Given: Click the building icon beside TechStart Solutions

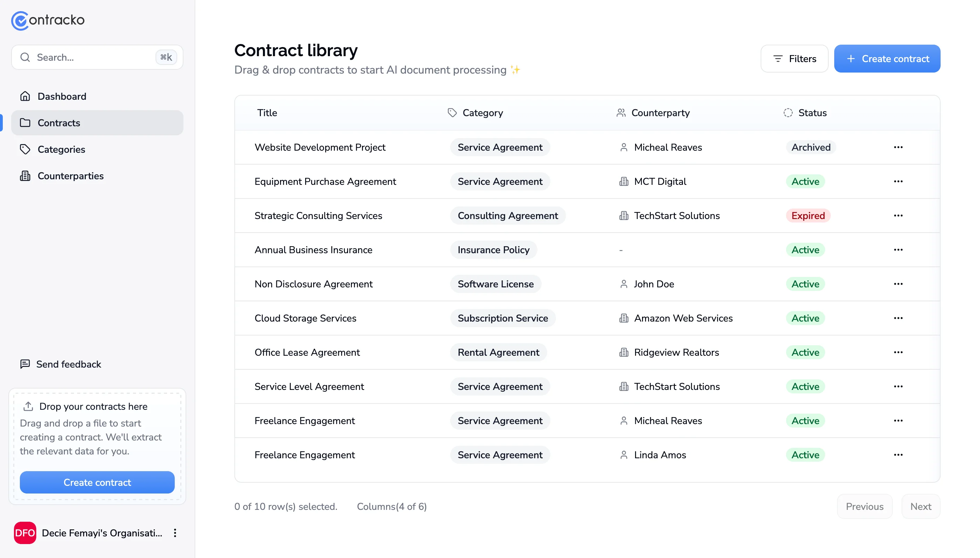Looking at the screenshot, I should pyautogui.click(x=624, y=216).
